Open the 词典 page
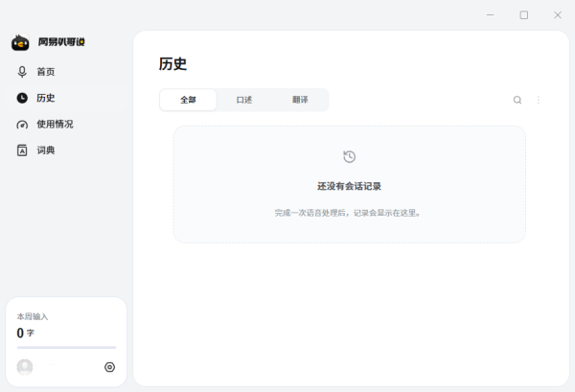The height and width of the screenshot is (392, 575). point(46,150)
